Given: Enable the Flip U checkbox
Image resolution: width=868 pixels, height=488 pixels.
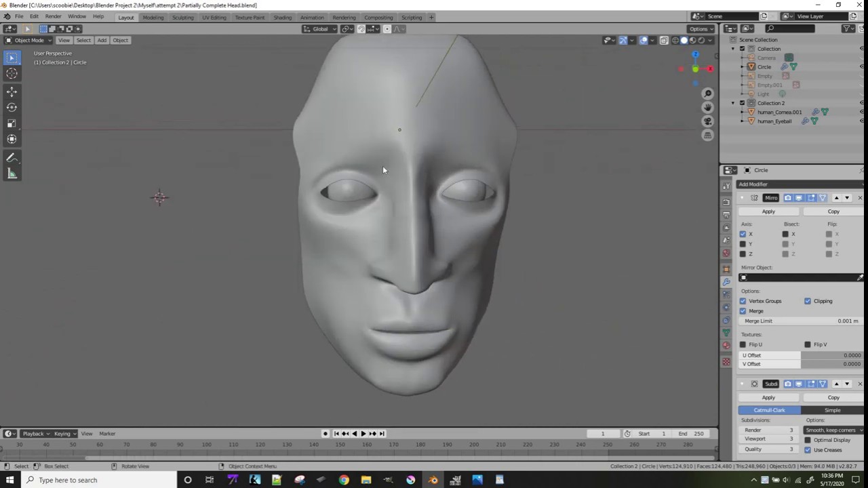Looking at the screenshot, I should click(x=743, y=344).
